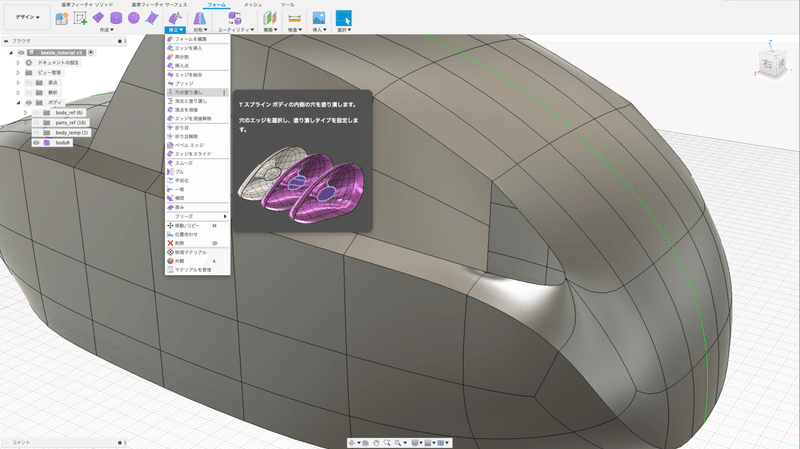The height and width of the screenshot is (449, 800).
Task: Click the Appearance (外観) color wheel entry
Action: [197, 261]
